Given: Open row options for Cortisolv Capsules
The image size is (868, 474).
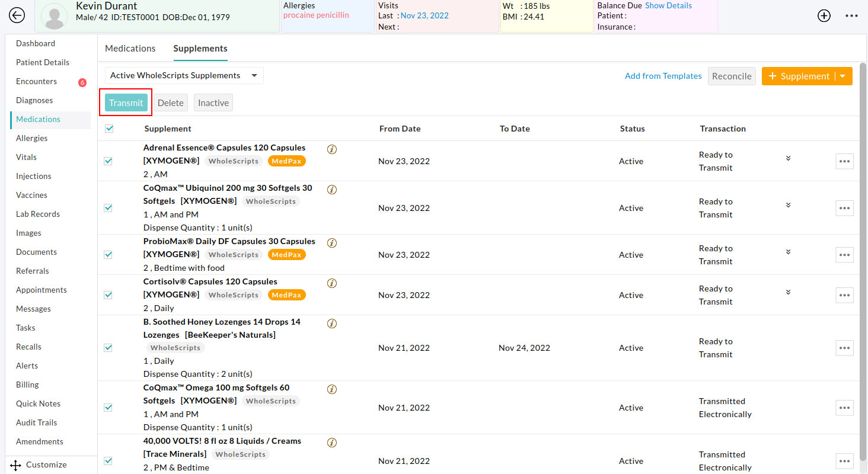Looking at the screenshot, I should (844, 295).
